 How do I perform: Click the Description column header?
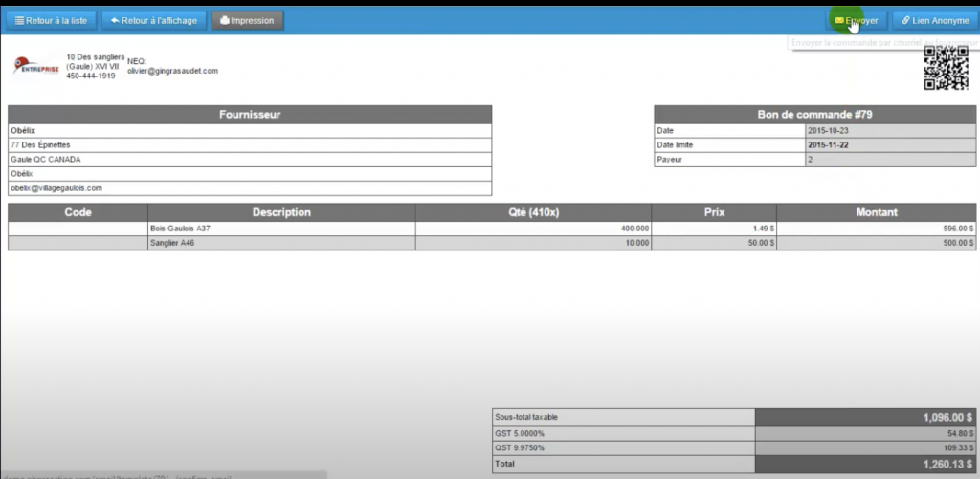coord(281,212)
